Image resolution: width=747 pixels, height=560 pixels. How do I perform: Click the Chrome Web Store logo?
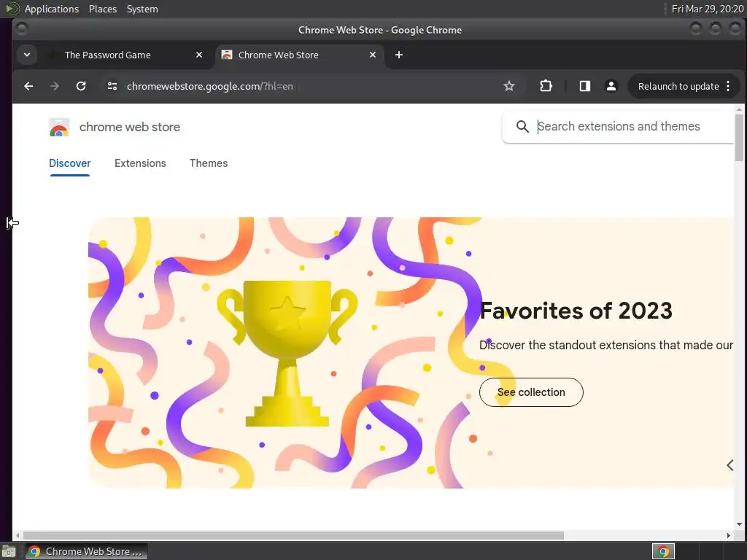(x=59, y=127)
